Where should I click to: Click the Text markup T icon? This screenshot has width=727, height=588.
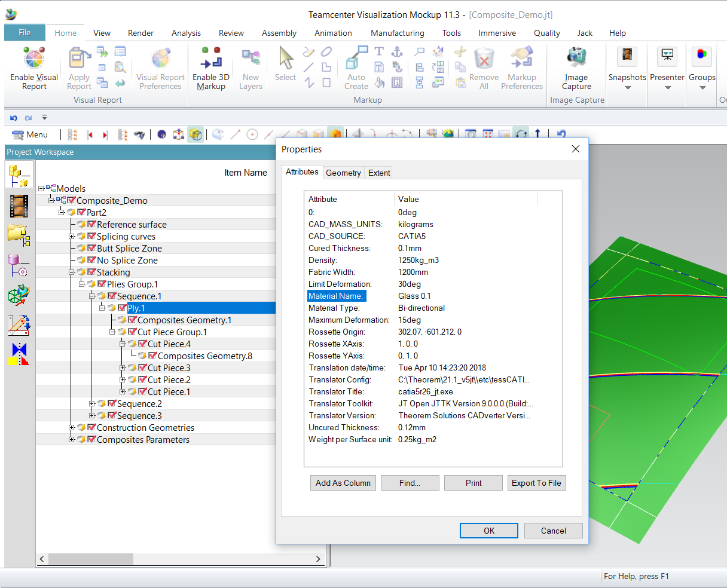click(x=379, y=51)
